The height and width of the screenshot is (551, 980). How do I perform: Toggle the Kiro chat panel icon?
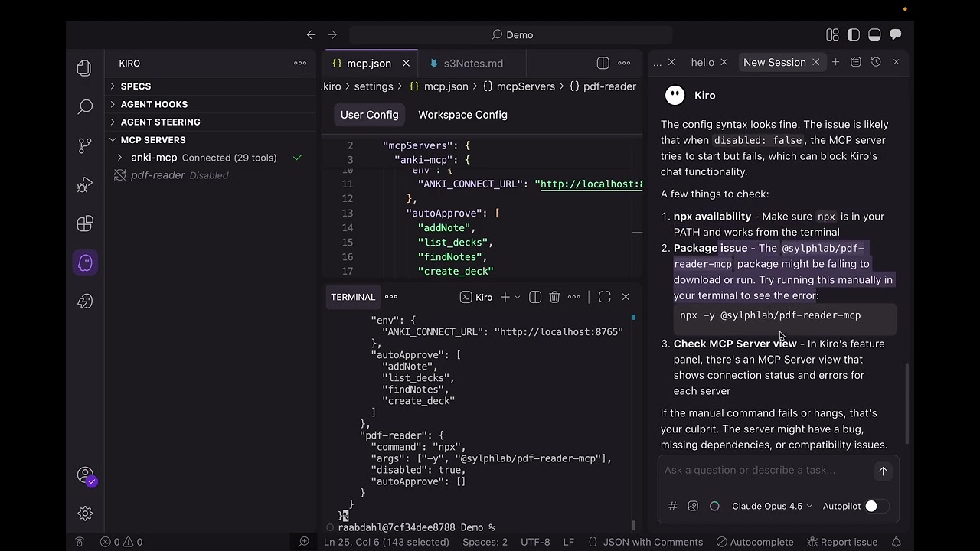tap(895, 34)
